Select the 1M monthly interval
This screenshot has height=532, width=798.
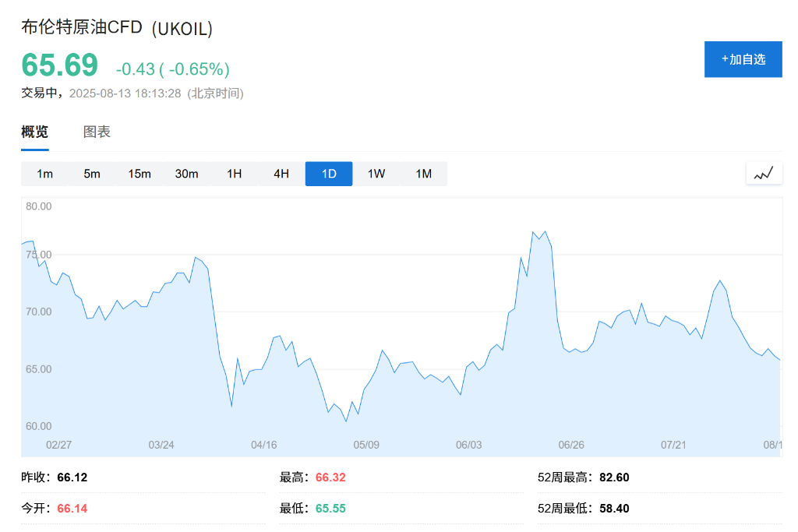pyautogui.click(x=423, y=174)
